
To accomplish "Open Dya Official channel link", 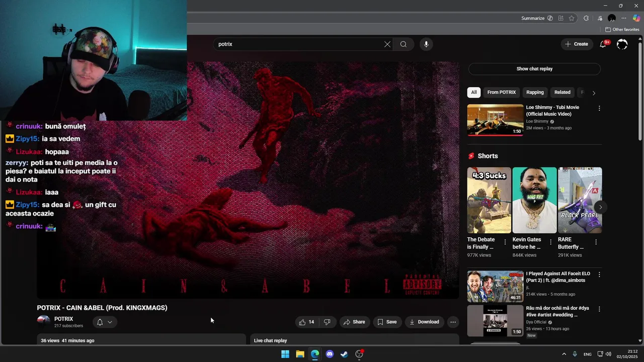I will pyautogui.click(x=536, y=322).
